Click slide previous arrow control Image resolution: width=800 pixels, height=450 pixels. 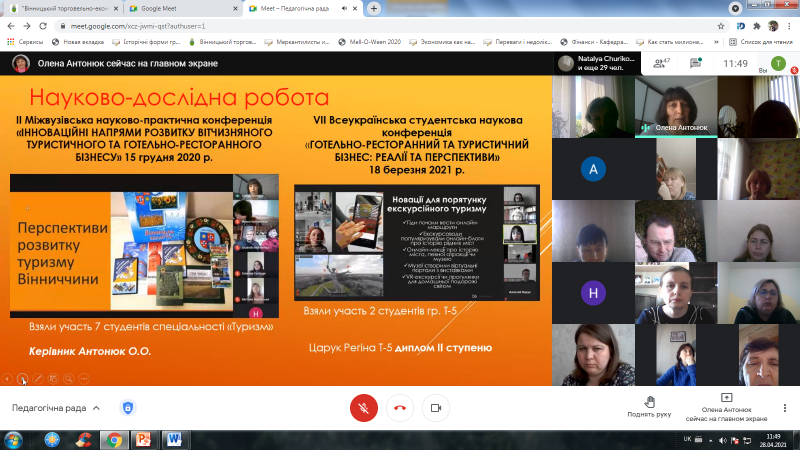point(7,379)
